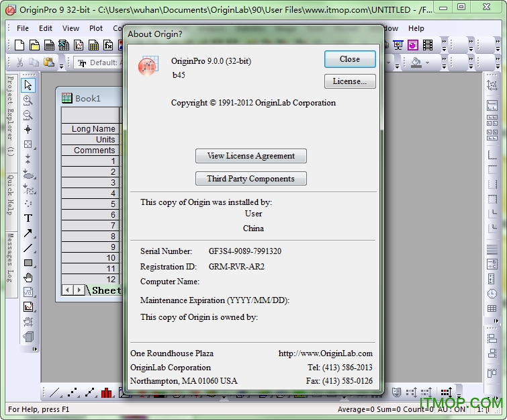The height and width of the screenshot is (420, 507).
Task: Close the About Origin dialog
Action: point(350,59)
